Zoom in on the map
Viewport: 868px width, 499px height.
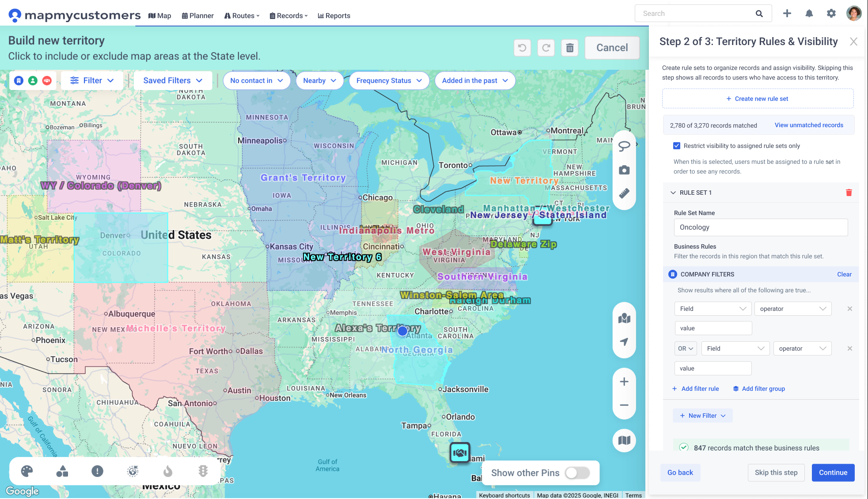(624, 382)
